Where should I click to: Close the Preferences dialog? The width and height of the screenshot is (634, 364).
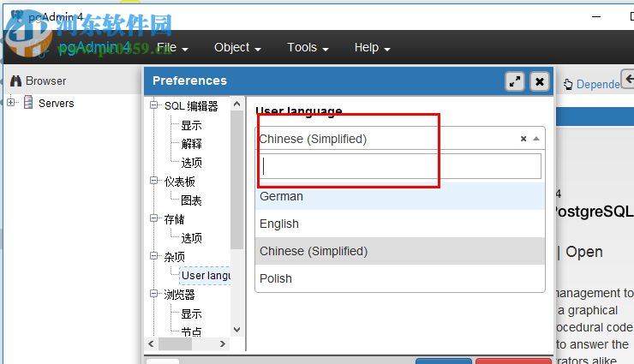click(x=540, y=82)
